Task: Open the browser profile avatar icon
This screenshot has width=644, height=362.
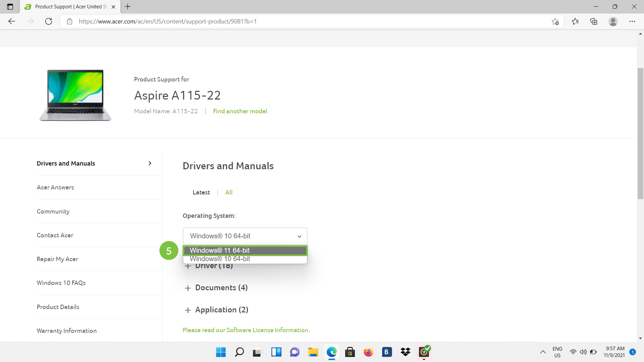Action: pos(613,21)
